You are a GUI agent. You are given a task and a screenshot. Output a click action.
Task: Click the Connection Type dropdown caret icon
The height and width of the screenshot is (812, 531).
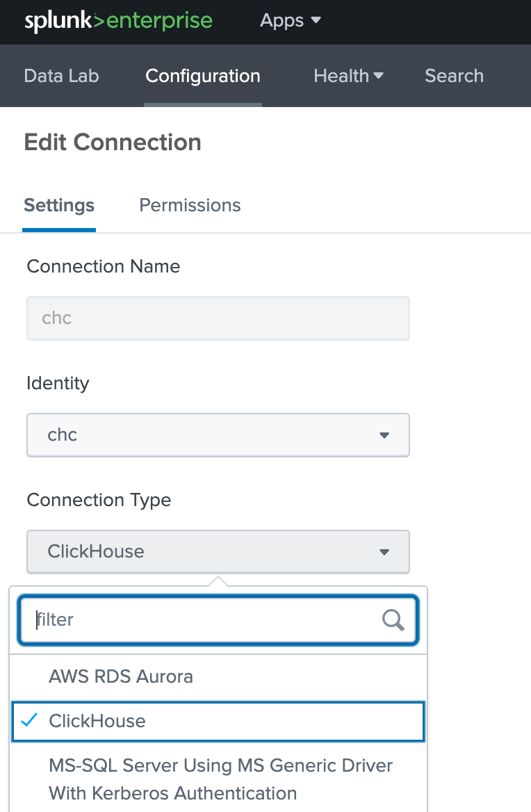[x=385, y=552]
